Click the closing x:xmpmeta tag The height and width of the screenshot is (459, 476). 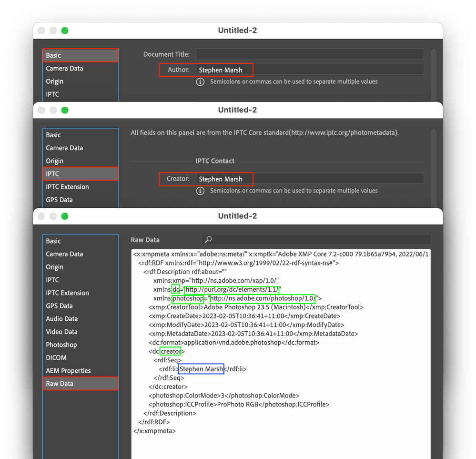pyautogui.click(x=154, y=431)
